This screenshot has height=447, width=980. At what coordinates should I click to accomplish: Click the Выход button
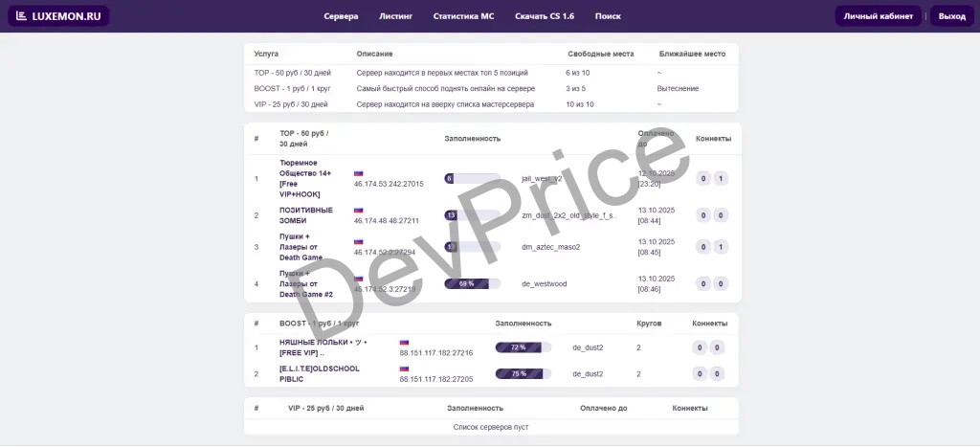(x=952, y=16)
